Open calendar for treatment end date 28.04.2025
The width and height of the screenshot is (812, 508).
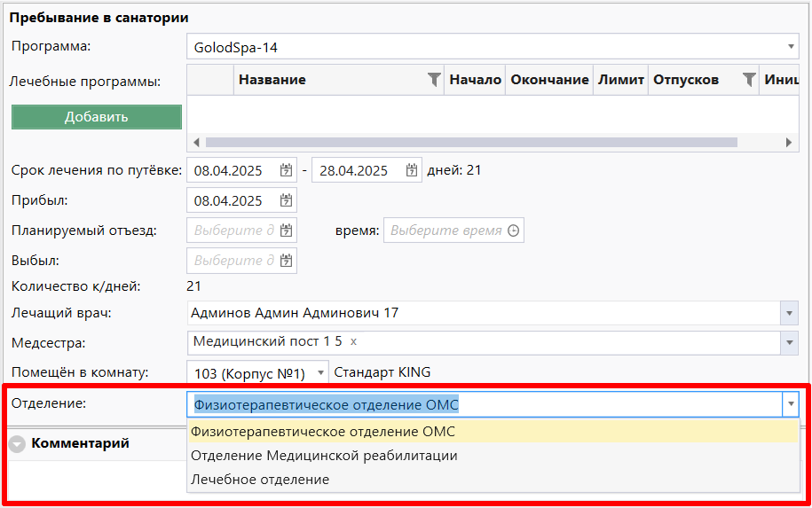coord(412,171)
